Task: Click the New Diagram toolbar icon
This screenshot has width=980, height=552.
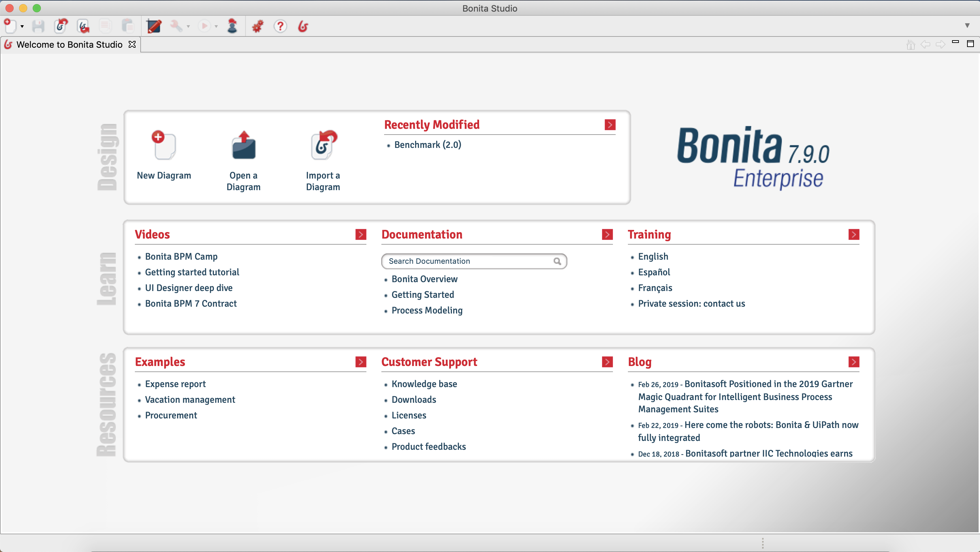Action: point(10,26)
